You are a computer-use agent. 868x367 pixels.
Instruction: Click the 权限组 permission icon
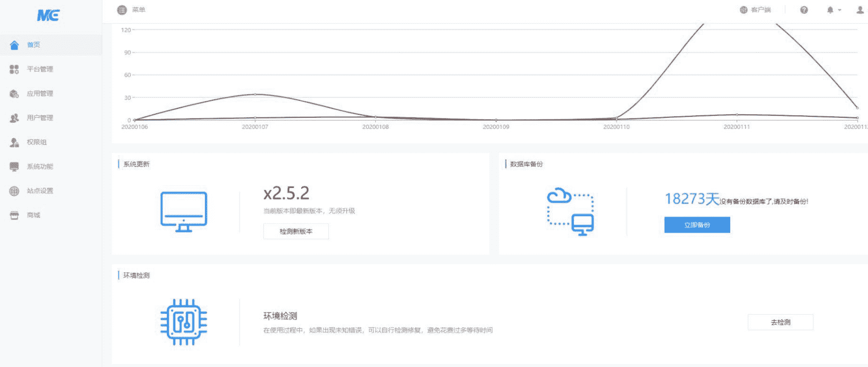pyautogui.click(x=15, y=142)
